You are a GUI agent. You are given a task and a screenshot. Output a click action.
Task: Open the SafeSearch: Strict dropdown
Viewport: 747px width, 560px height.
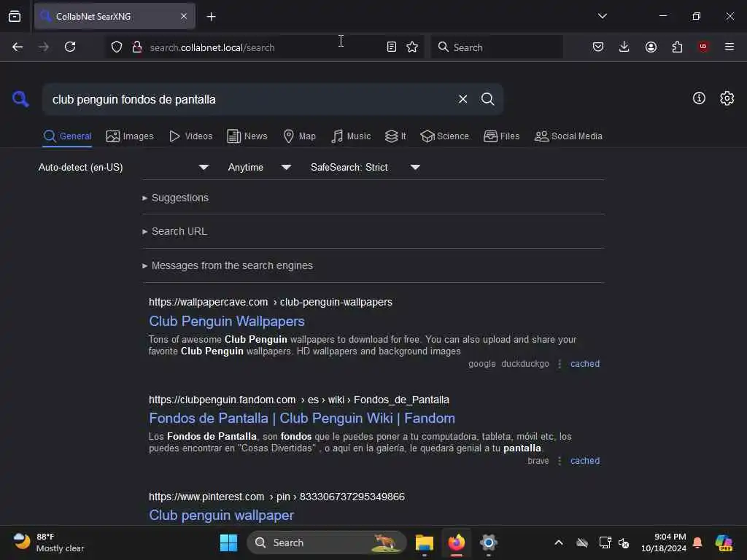[x=365, y=167]
